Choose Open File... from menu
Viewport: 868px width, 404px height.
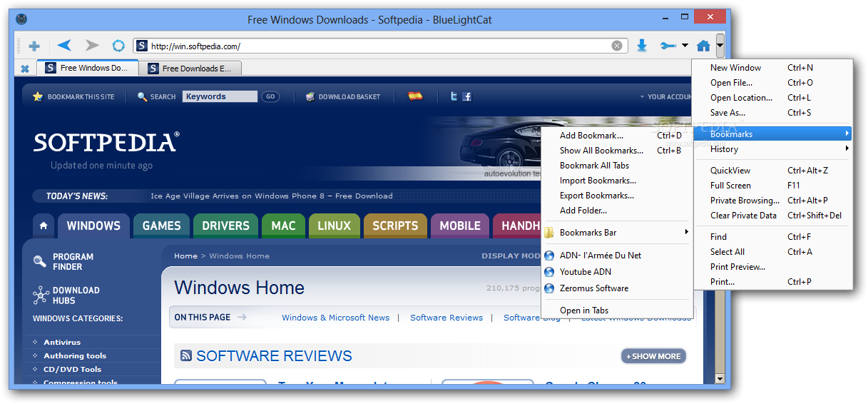click(772, 83)
